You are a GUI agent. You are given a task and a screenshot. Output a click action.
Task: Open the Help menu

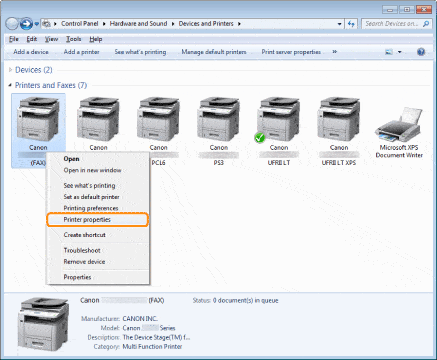[x=96, y=39]
